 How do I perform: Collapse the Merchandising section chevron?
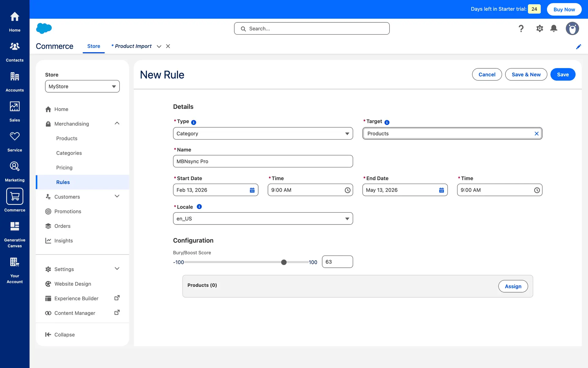(117, 123)
